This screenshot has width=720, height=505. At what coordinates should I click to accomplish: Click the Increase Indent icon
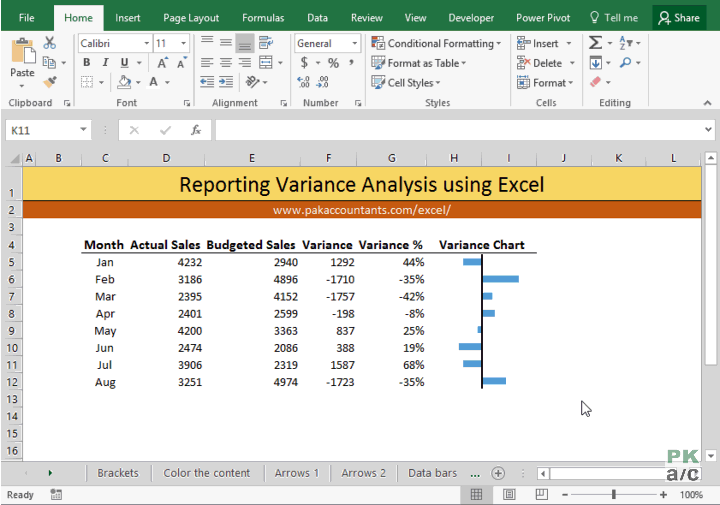point(226,82)
